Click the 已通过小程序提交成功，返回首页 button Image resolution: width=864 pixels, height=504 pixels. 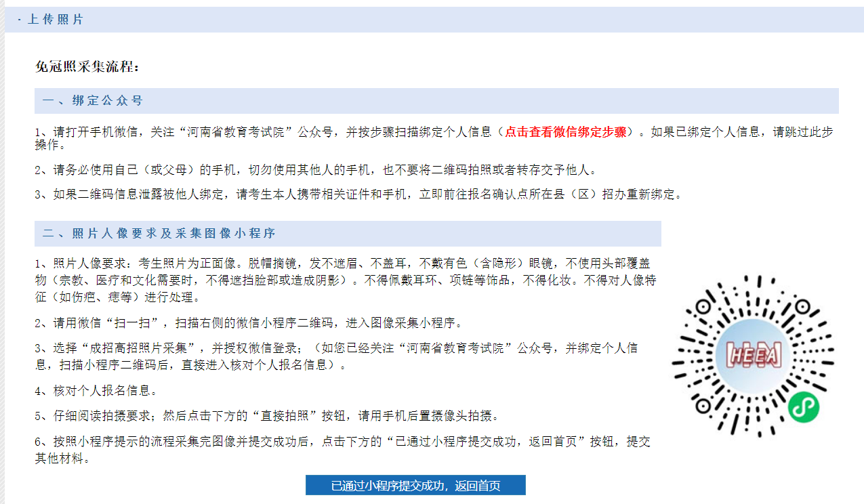[x=415, y=485]
